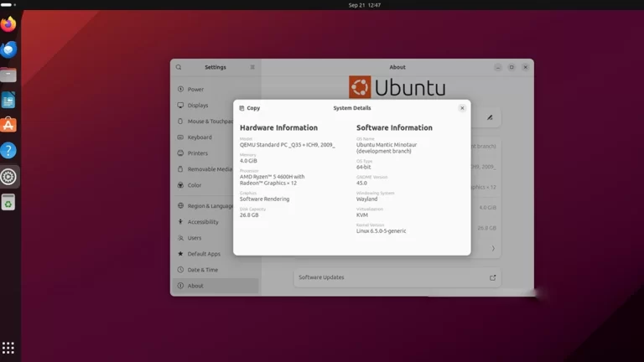Open Mouse & Touchpad settings
Viewport: 644px width, 362px height.
click(216, 121)
